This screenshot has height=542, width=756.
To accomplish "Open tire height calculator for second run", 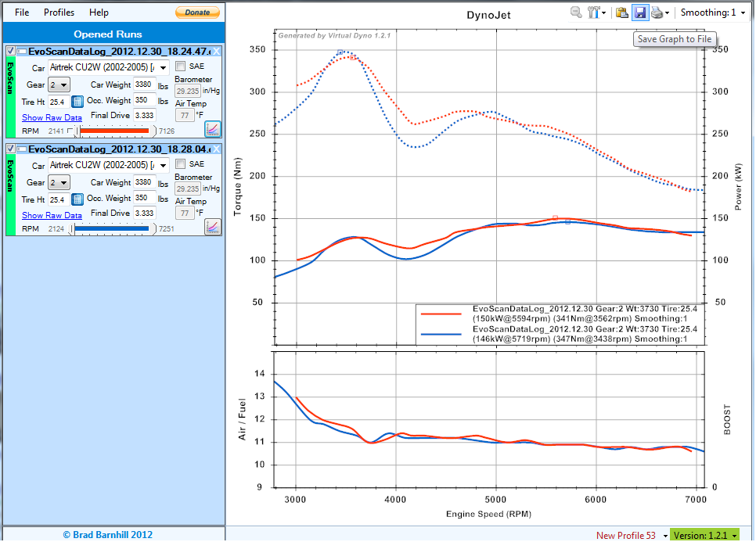I will pos(78,199).
